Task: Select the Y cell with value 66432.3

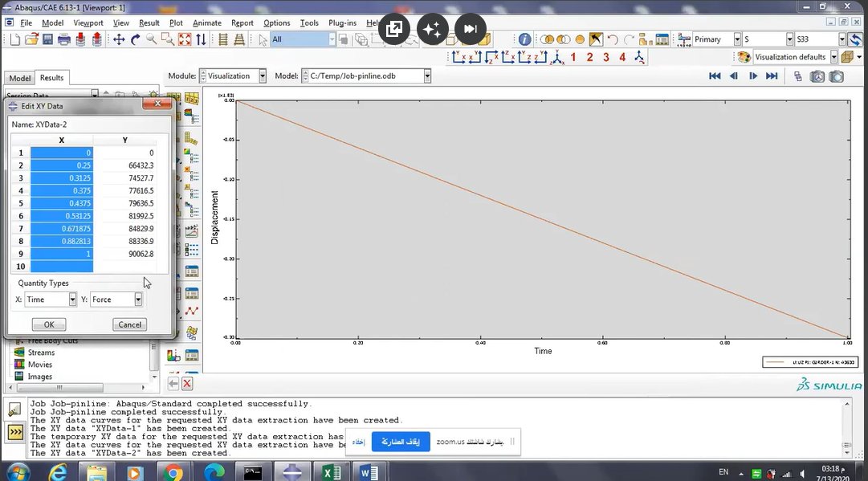Action: click(x=124, y=165)
